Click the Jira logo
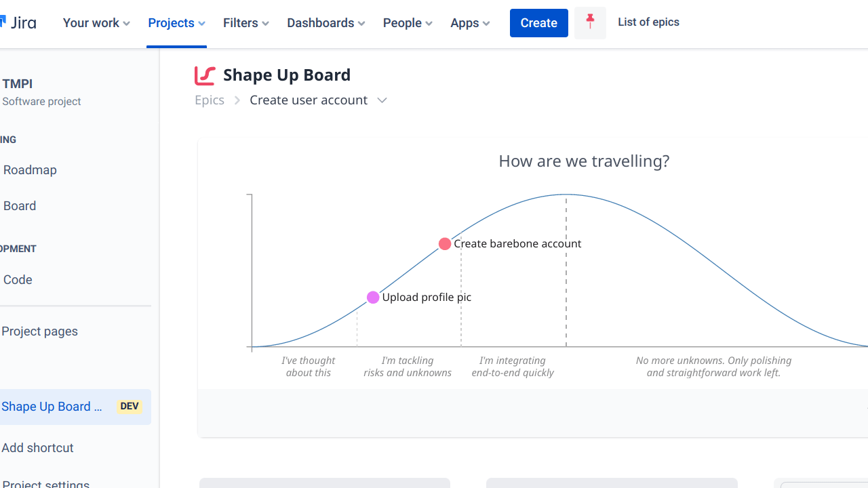The width and height of the screenshot is (868, 488). (18, 22)
